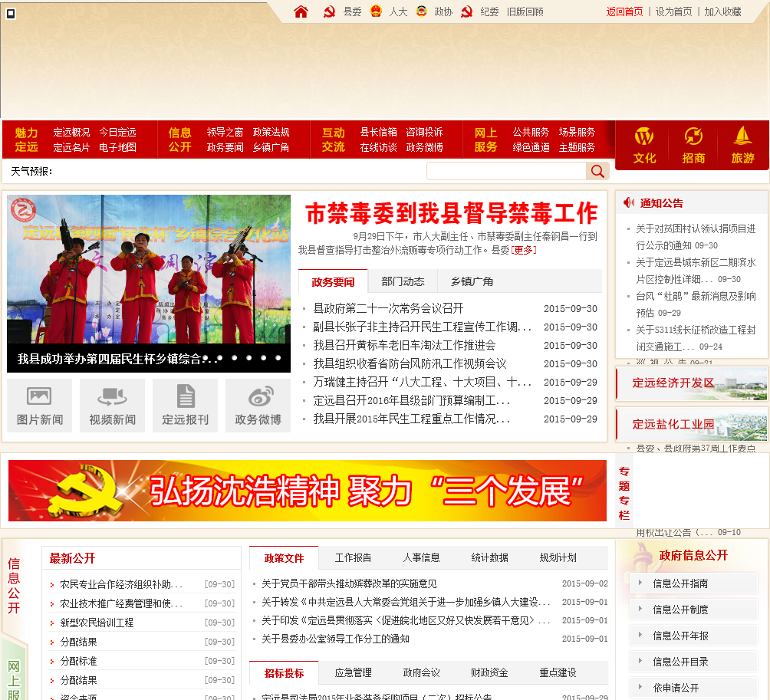Click the search magnifier button

597,171
